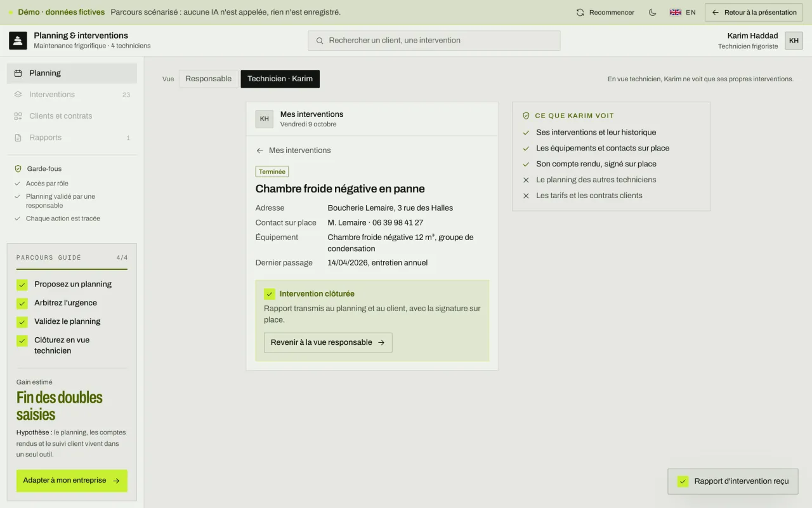
Task: Click the X icon beside tarifs et contrats
Action: click(x=526, y=196)
